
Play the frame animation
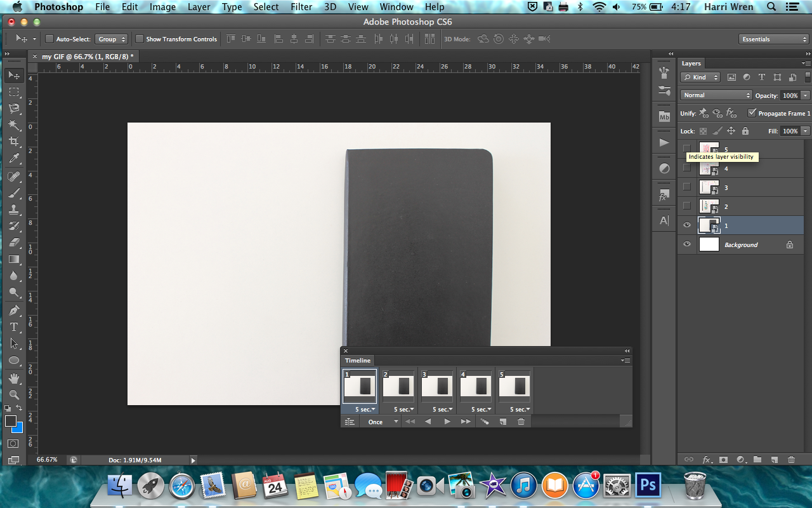click(x=447, y=422)
